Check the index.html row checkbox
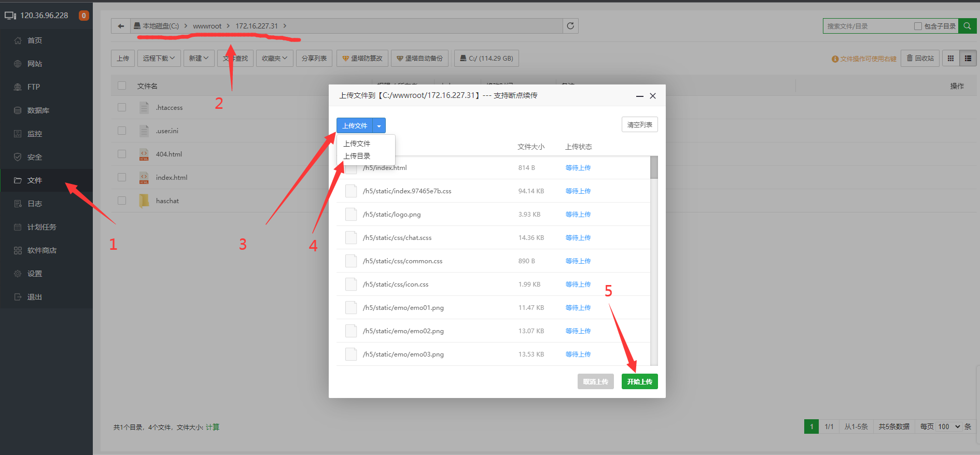The width and height of the screenshot is (980, 455). tap(122, 177)
